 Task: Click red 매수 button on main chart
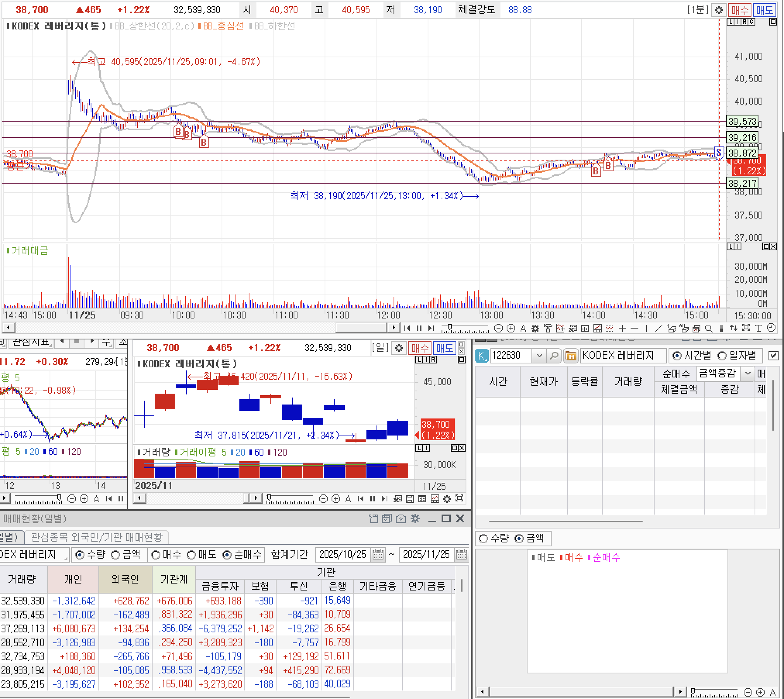coord(739,10)
